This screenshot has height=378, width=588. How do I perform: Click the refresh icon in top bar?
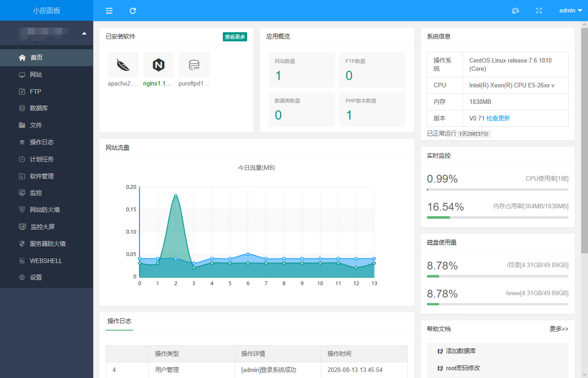tap(133, 11)
